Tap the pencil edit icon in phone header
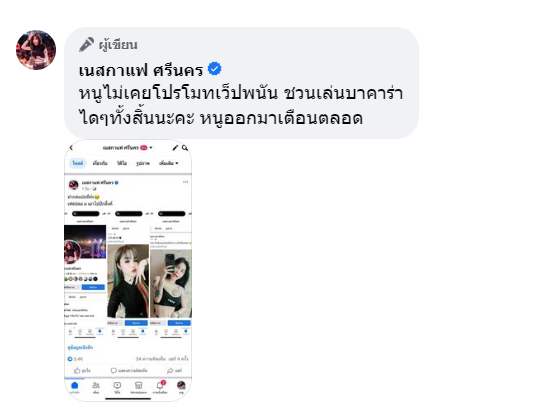The width and height of the screenshot is (539, 407). click(175, 148)
